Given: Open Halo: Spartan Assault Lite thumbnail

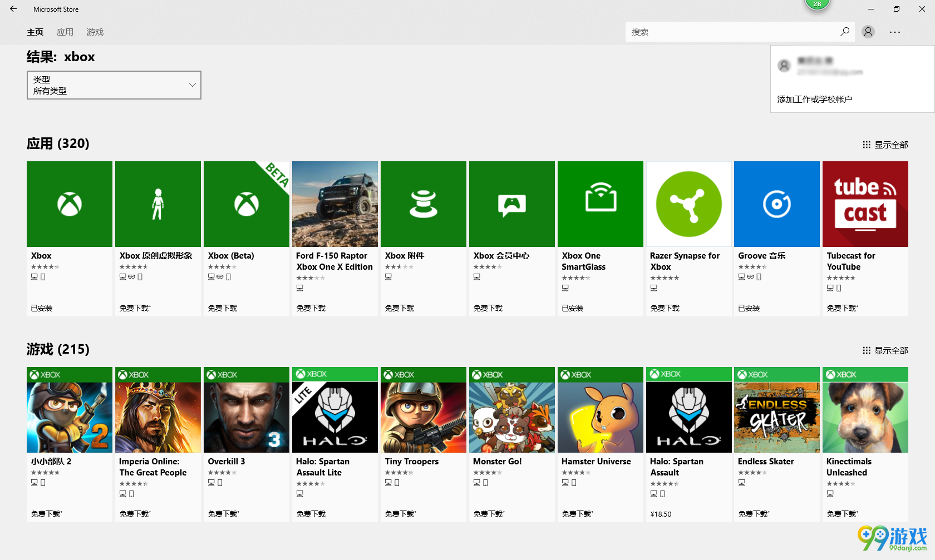Looking at the screenshot, I should [335, 410].
